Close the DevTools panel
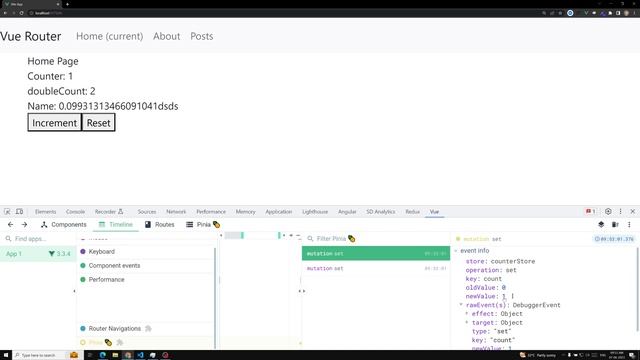Image resolution: width=640 pixels, height=360 pixels. (x=633, y=211)
